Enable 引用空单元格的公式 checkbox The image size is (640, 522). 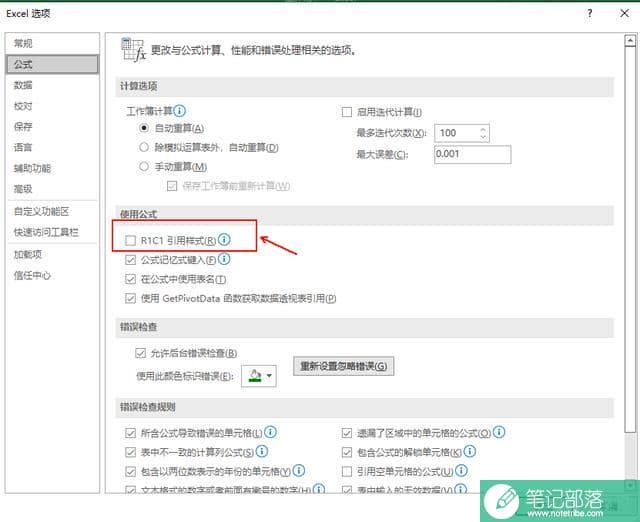[347, 471]
